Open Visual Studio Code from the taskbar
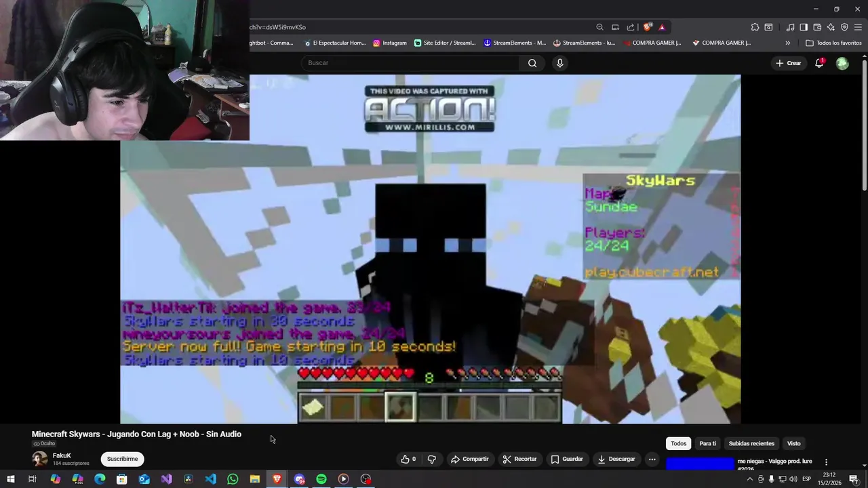The height and width of the screenshot is (488, 868). (x=210, y=479)
